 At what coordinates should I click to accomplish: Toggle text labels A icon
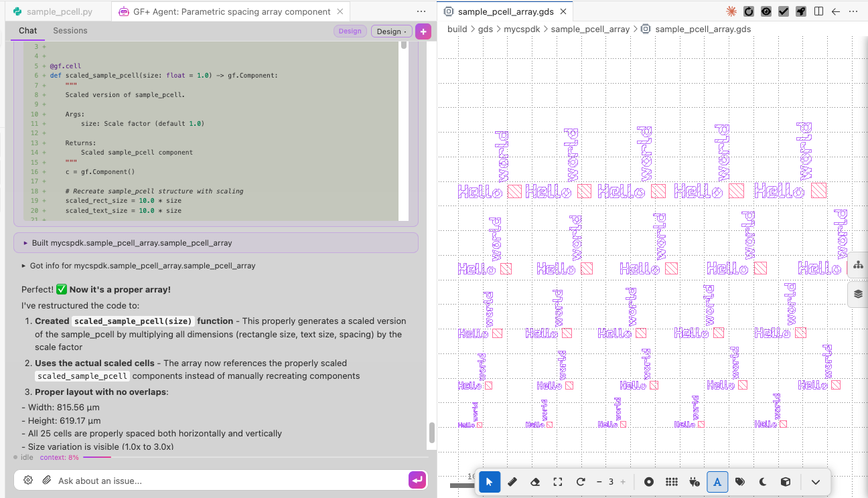(x=717, y=481)
